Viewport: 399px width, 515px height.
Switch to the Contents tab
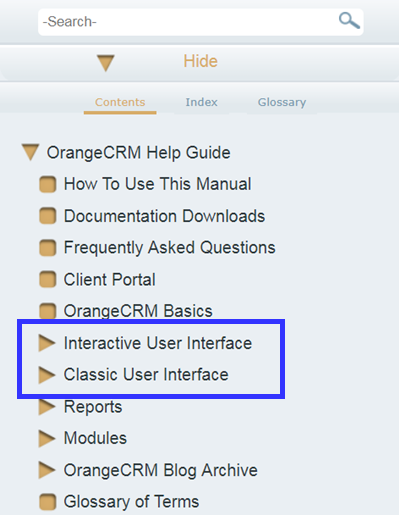click(x=120, y=102)
